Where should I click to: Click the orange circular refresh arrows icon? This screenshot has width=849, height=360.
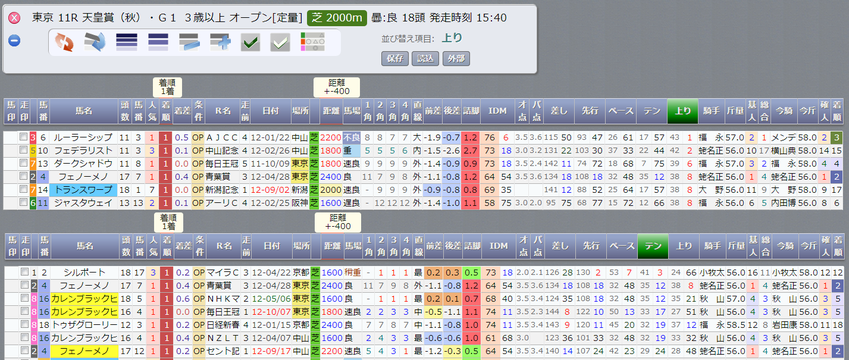[64, 42]
